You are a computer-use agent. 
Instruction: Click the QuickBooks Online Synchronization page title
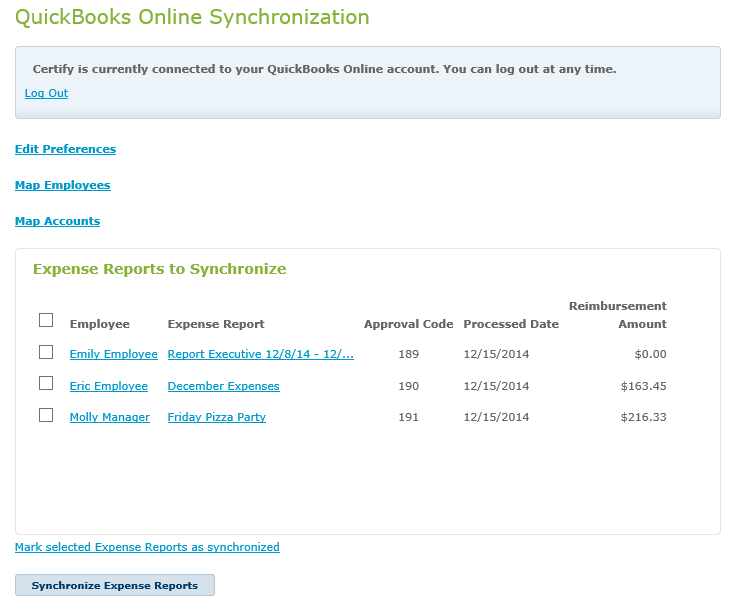pyautogui.click(x=192, y=17)
